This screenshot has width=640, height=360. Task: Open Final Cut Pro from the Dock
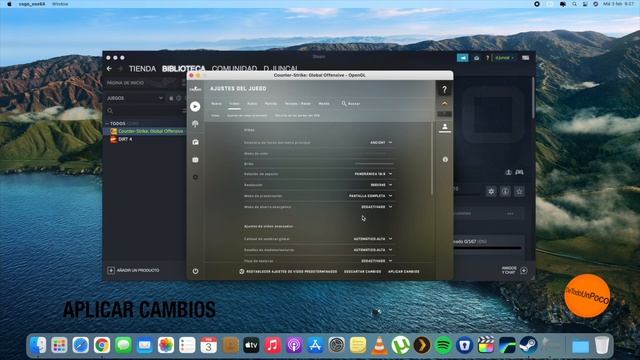(486, 345)
